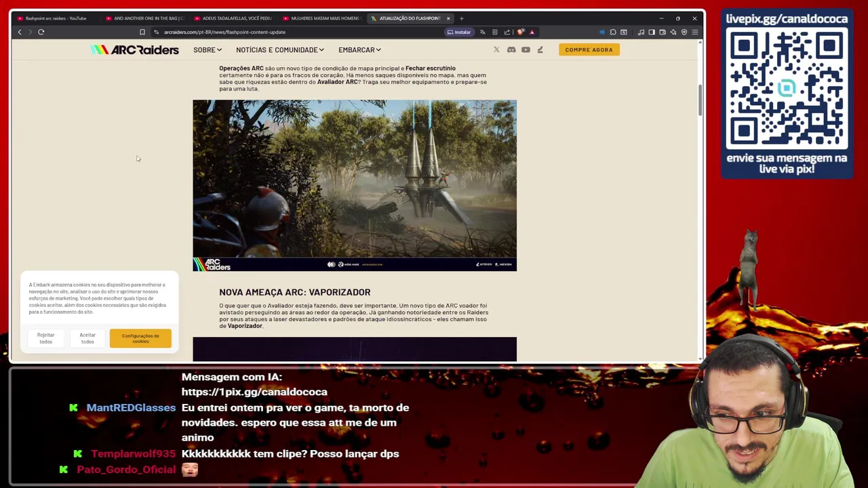The height and width of the screenshot is (488, 868).
Task: Click the bold 'Operações ARC' text
Action: [241, 68]
